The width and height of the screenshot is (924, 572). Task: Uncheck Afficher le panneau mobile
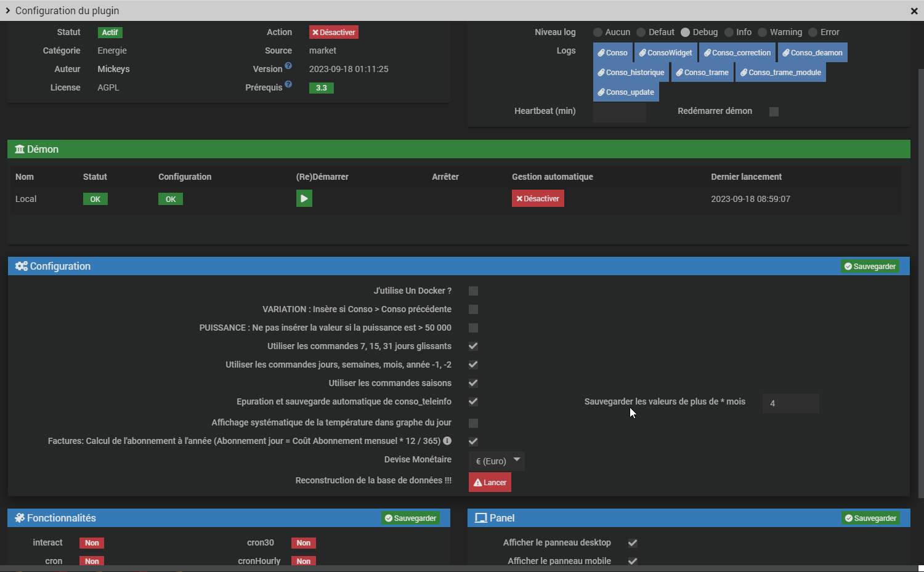[632, 561]
